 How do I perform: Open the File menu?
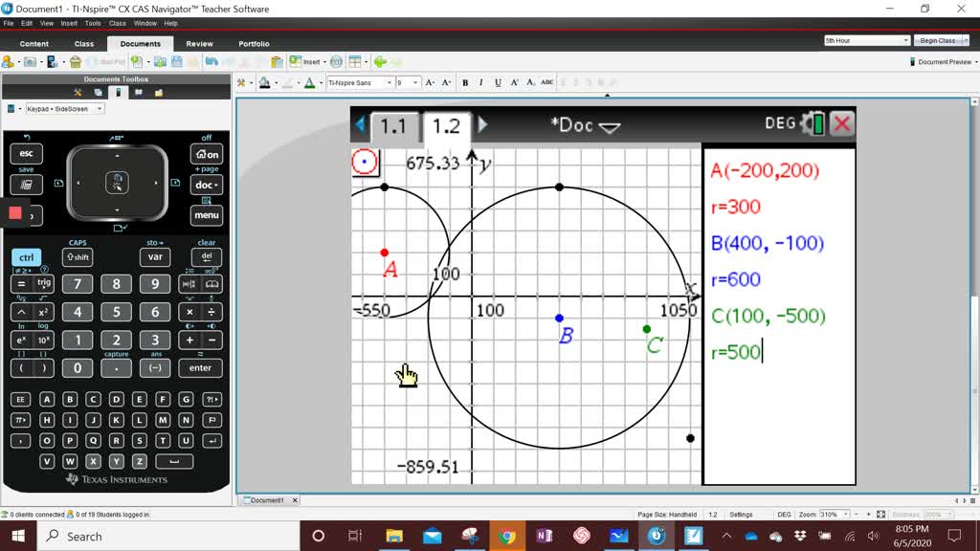click(8, 23)
